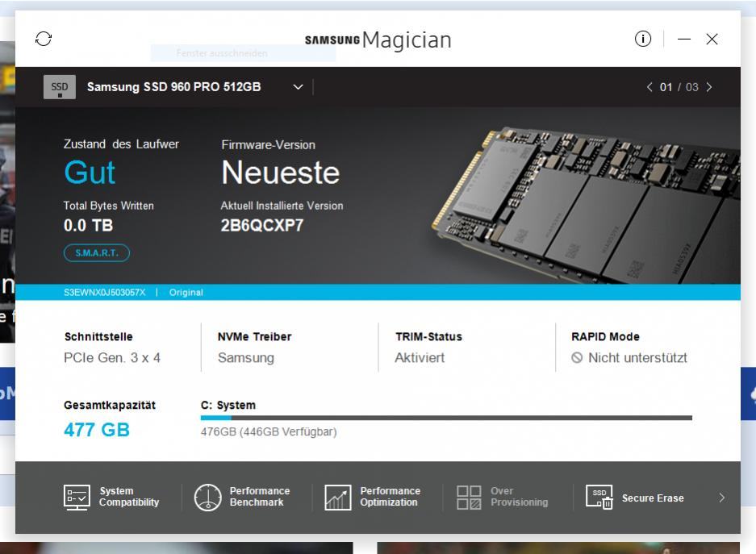Go to the next drive with right chevron
This screenshot has height=554, width=756.
709,87
